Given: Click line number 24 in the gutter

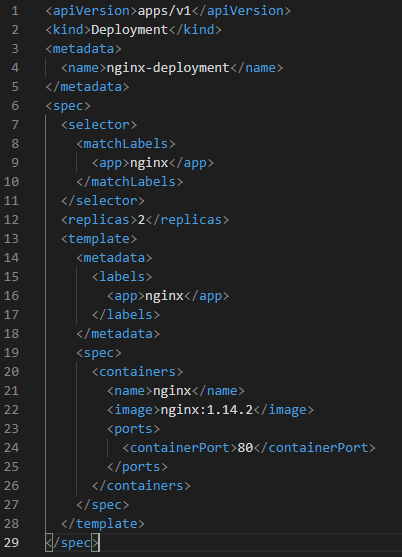Looking at the screenshot, I should 11,448.
